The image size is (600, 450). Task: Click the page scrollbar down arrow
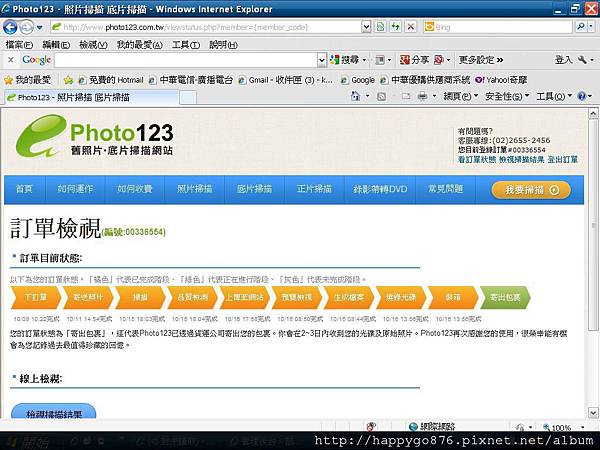pos(593,413)
